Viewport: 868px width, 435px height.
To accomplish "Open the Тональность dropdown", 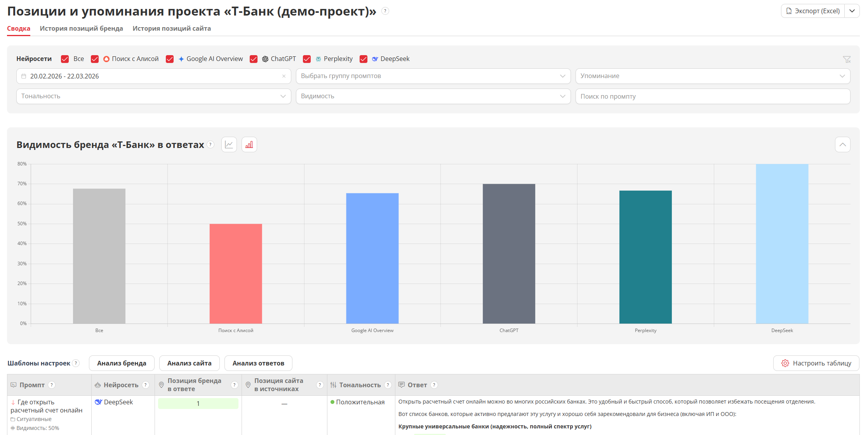I will [x=153, y=96].
